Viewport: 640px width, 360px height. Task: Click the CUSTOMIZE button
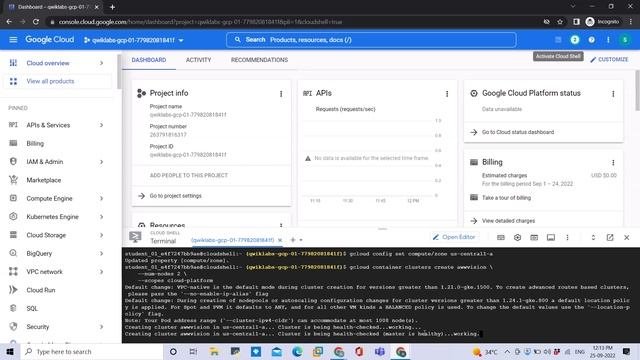pyautogui.click(x=609, y=60)
